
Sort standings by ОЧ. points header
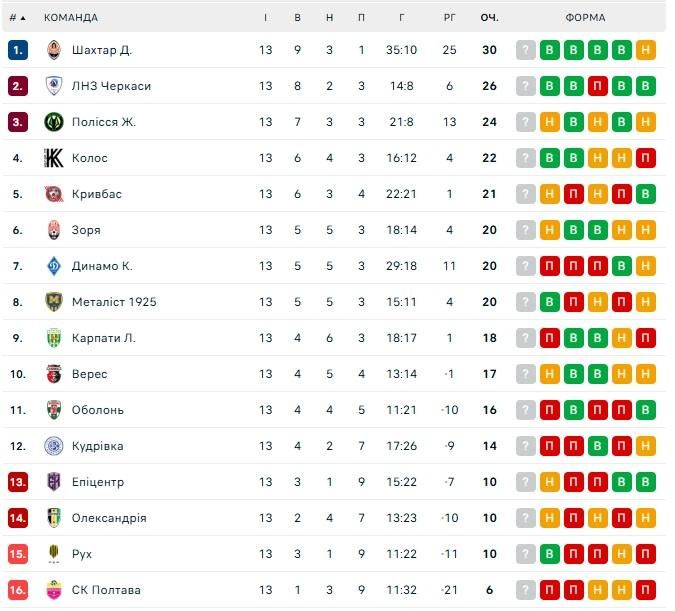pos(489,18)
